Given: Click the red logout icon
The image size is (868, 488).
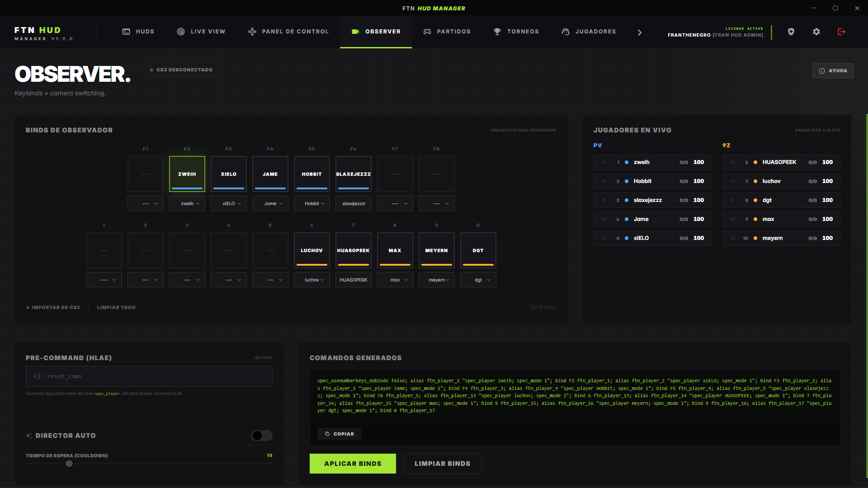Looking at the screenshot, I should tap(842, 32).
